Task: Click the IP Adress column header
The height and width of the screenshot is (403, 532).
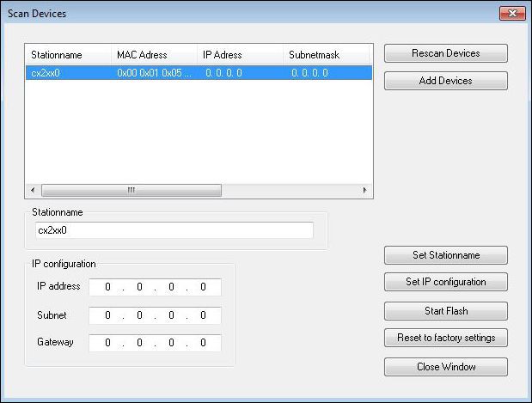Action: (240, 55)
